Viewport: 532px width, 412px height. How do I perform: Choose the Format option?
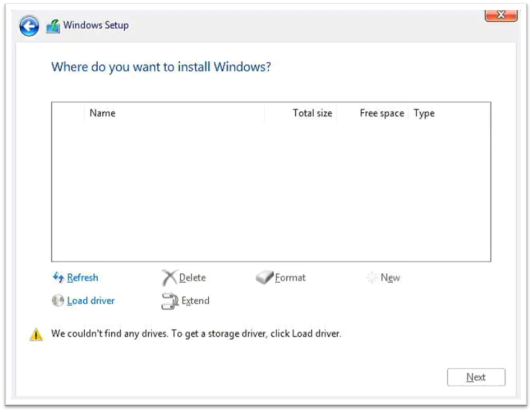coord(290,277)
